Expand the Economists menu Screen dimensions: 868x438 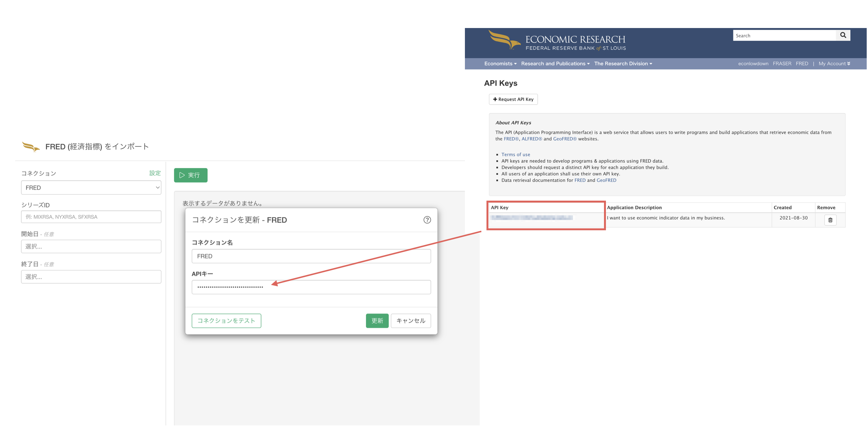(500, 63)
